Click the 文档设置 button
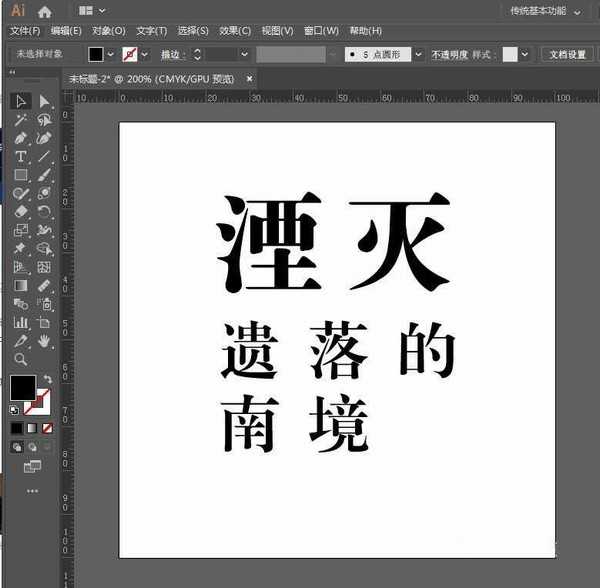This screenshot has height=588, width=600. click(569, 54)
